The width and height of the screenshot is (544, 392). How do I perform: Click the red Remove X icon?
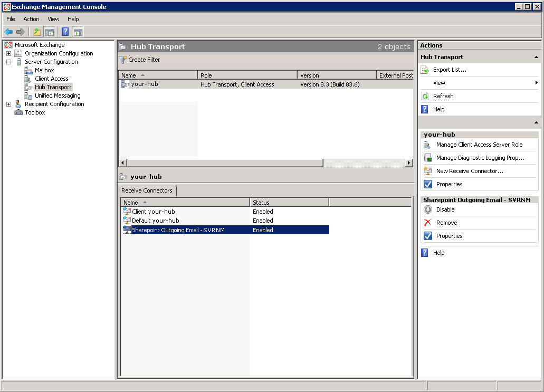428,223
